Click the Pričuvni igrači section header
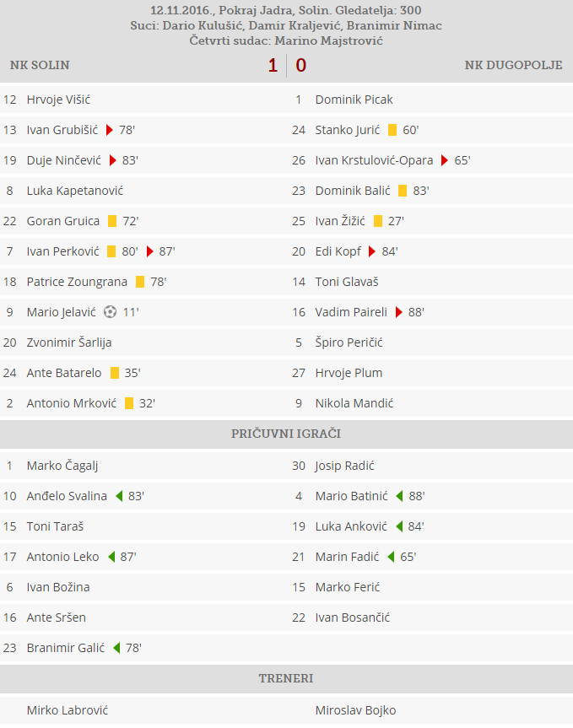Screen dimensions: 573x728 tap(286, 434)
